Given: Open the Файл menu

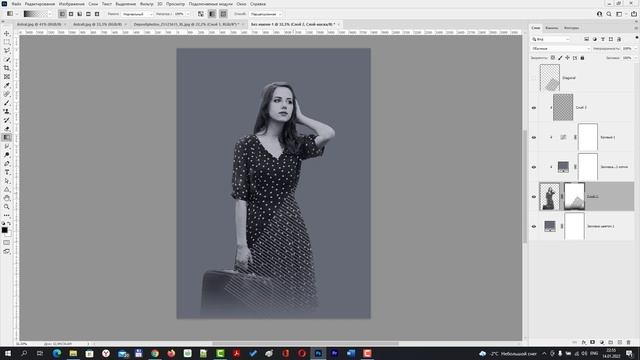Looking at the screenshot, I should tap(16, 4).
